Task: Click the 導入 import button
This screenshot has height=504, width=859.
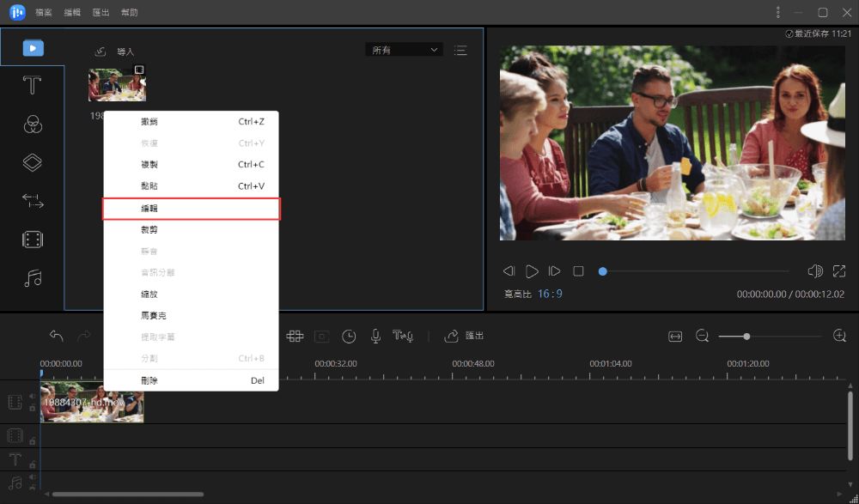Action: 115,52
